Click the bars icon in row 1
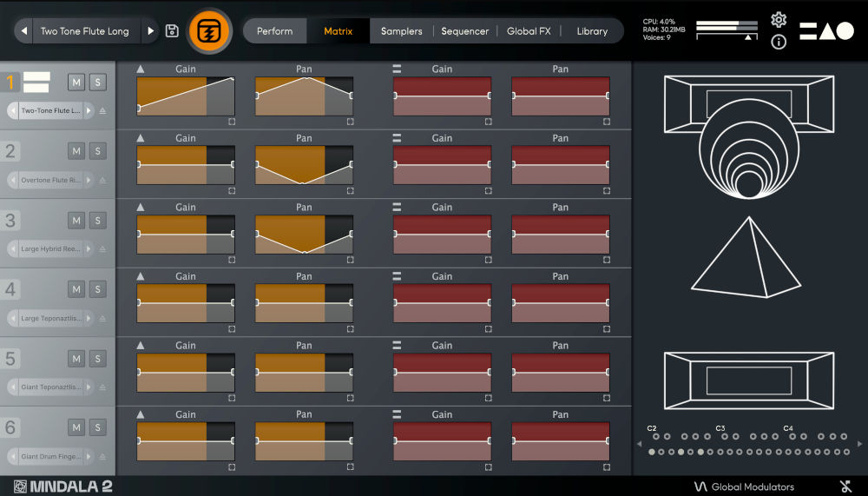This screenshot has height=496, width=868. [397, 69]
